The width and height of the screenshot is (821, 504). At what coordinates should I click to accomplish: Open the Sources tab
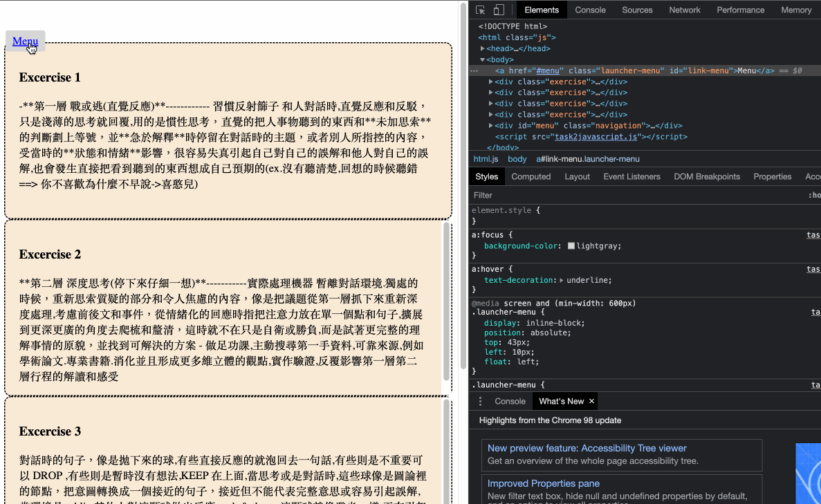coord(637,10)
